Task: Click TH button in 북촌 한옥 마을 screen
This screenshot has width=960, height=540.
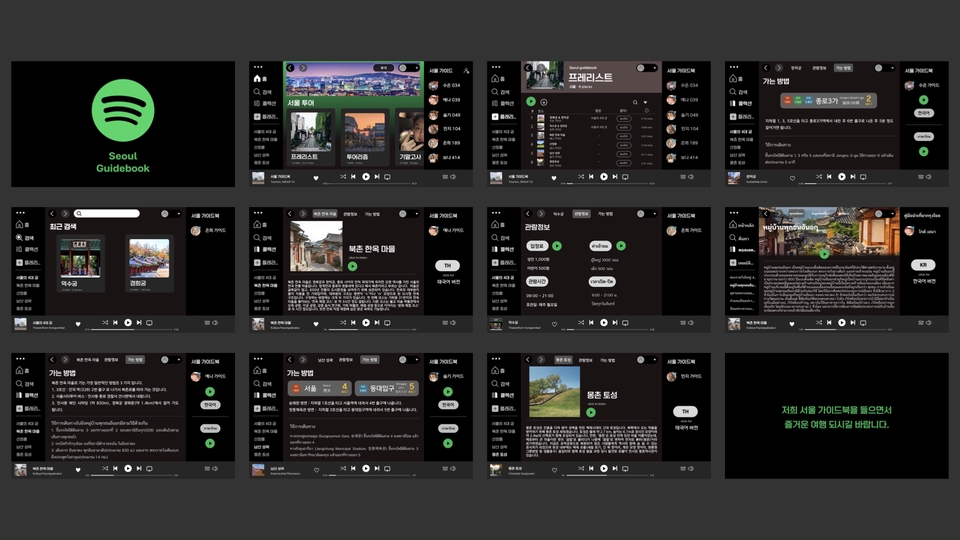Action: [448, 265]
